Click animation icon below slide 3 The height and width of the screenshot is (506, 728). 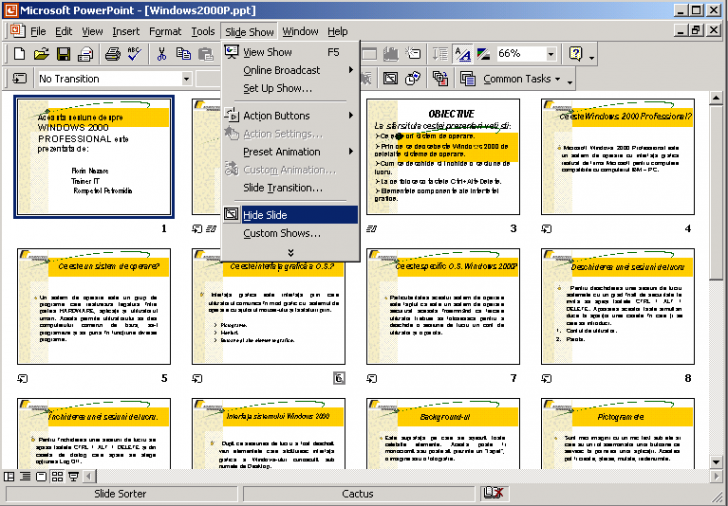371,228
